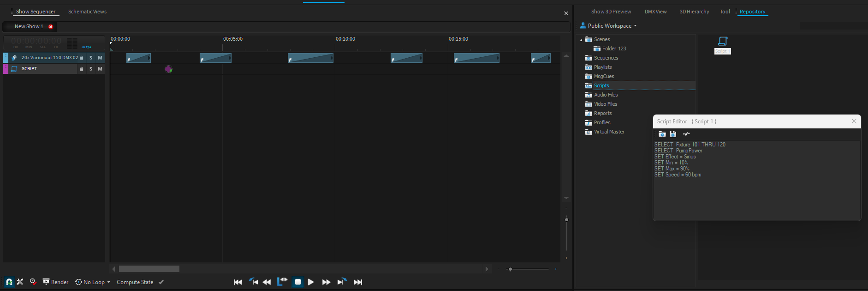Mute the SCRIPT track
This screenshot has height=291, width=868.
pyautogui.click(x=100, y=69)
